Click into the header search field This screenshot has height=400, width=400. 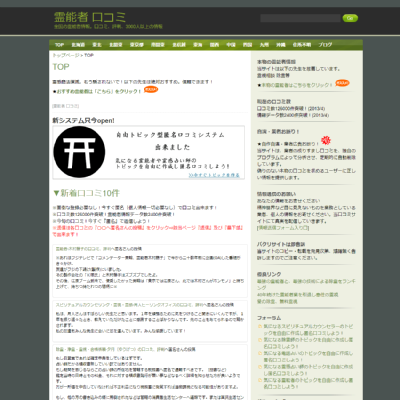coord(300,18)
